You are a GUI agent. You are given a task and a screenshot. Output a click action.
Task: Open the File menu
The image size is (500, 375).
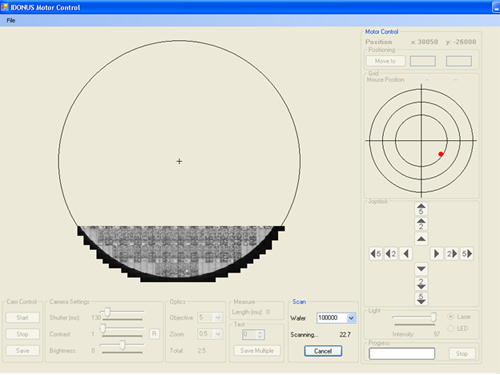tap(11, 20)
